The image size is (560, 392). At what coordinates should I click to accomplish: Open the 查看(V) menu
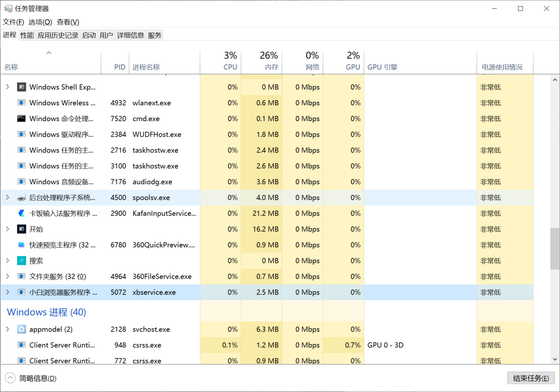pos(68,22)
